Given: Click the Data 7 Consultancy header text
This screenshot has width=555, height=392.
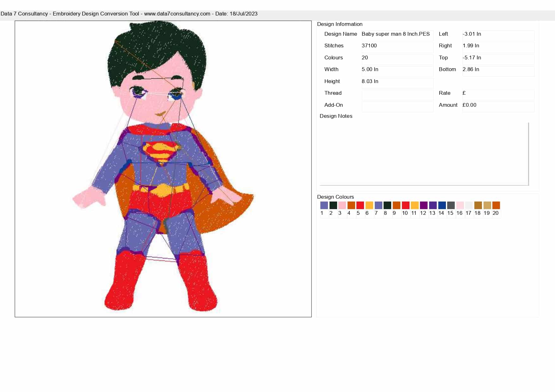Looking at the screenshot, I should tap(129, 14).
